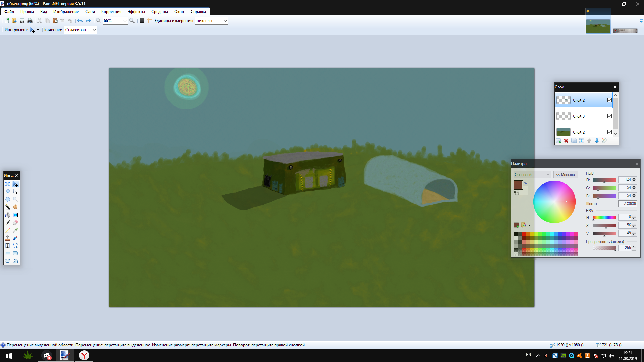The width and height of the screenshot is (644, 362).
Task: Select the Zoom magnifier tool in toolbox
Action: [15, 199]
